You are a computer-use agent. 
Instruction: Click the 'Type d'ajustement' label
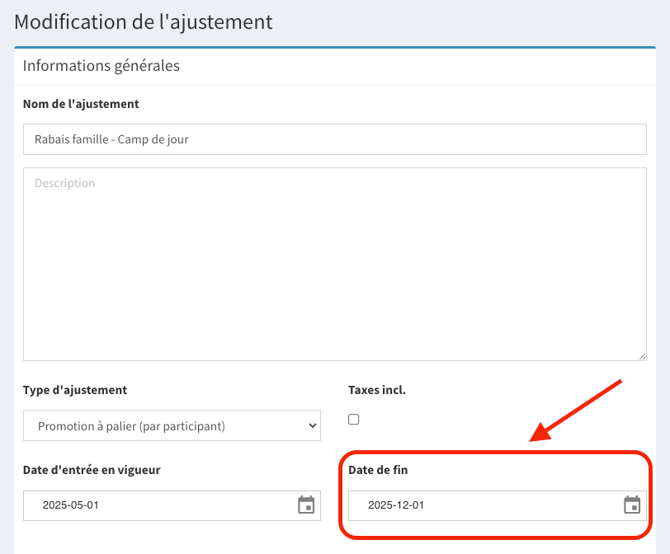(x=75, y=390)
